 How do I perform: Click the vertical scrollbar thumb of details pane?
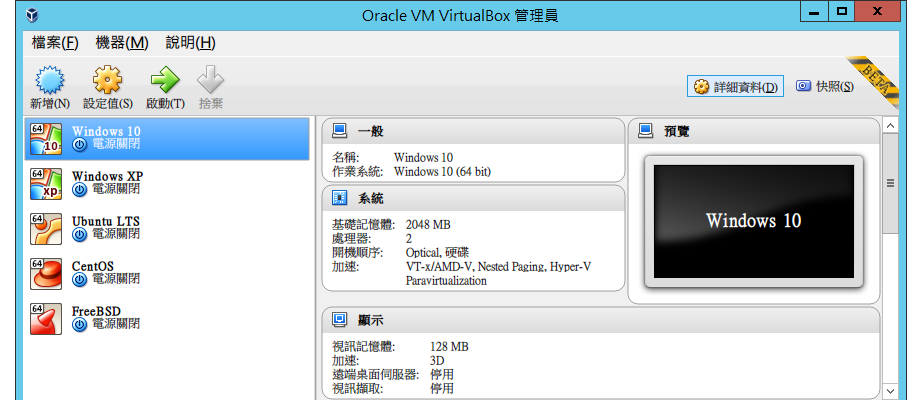coord(890,184)
